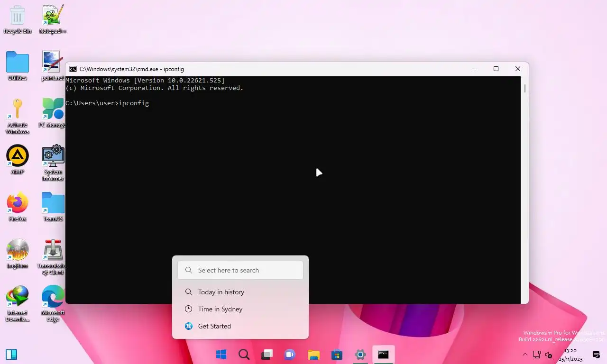Launch AIMP desktop shortcut

point(17,160)
